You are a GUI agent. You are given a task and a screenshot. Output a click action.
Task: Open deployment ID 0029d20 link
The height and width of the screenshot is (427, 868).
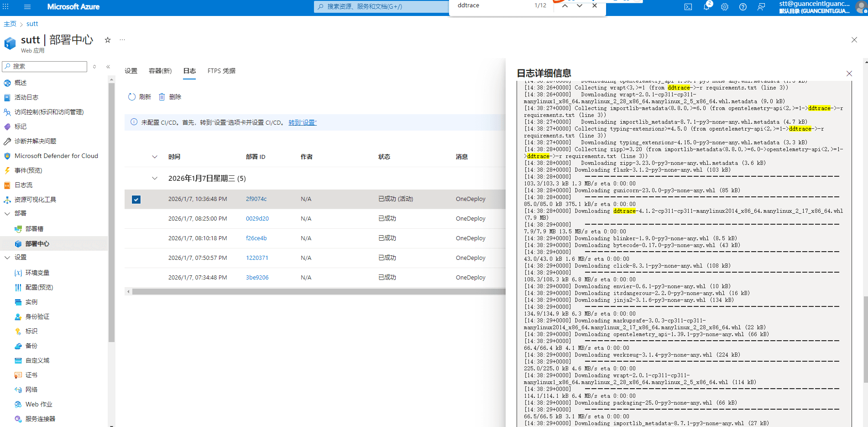[x=257, y=219]
